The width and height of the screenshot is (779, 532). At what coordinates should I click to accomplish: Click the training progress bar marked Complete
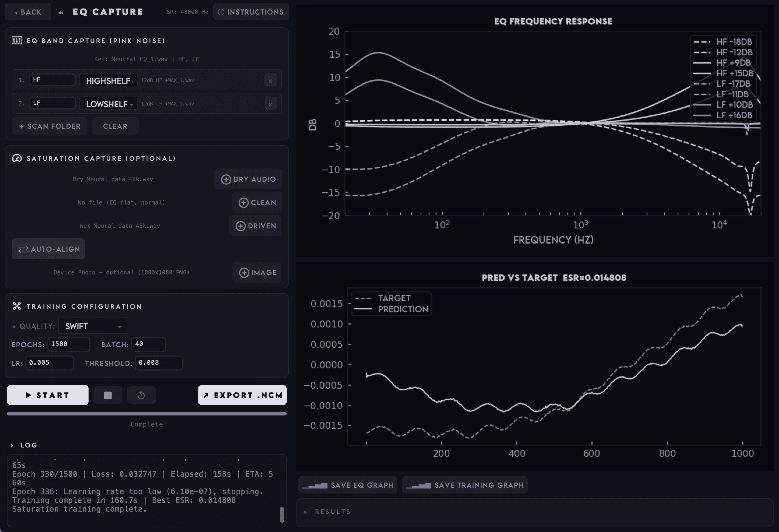point(147,414)
